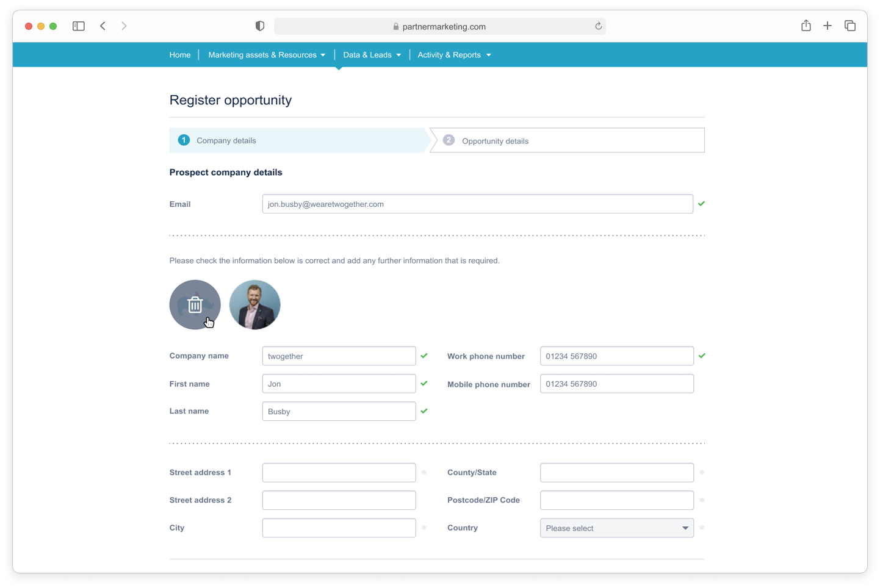This screenshot has height=588, width=880.
Task: Click the trash icon on company logo
Action: point(195,304)
